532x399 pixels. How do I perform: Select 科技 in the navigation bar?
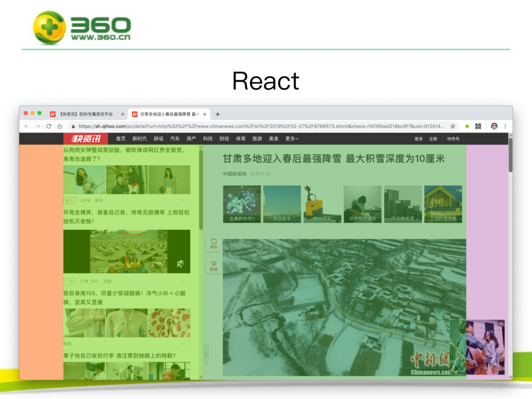coord(208,139)
